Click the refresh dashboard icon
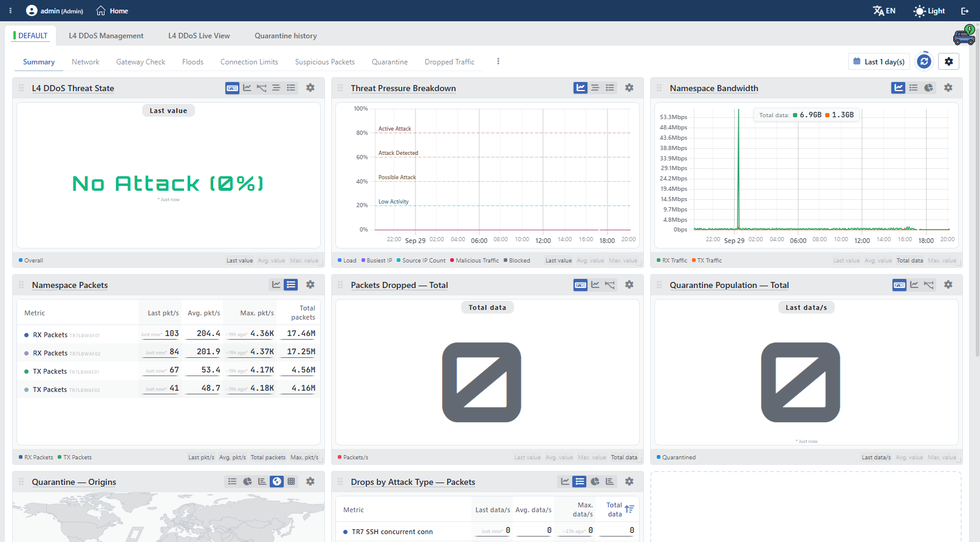Viewport: 980px width, 542px height. click(924, 61)
